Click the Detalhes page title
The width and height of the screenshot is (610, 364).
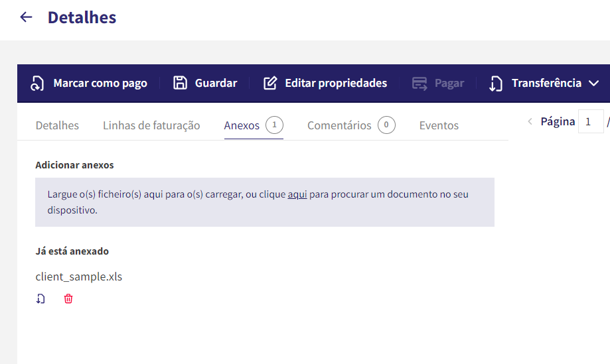pos(82,17)
